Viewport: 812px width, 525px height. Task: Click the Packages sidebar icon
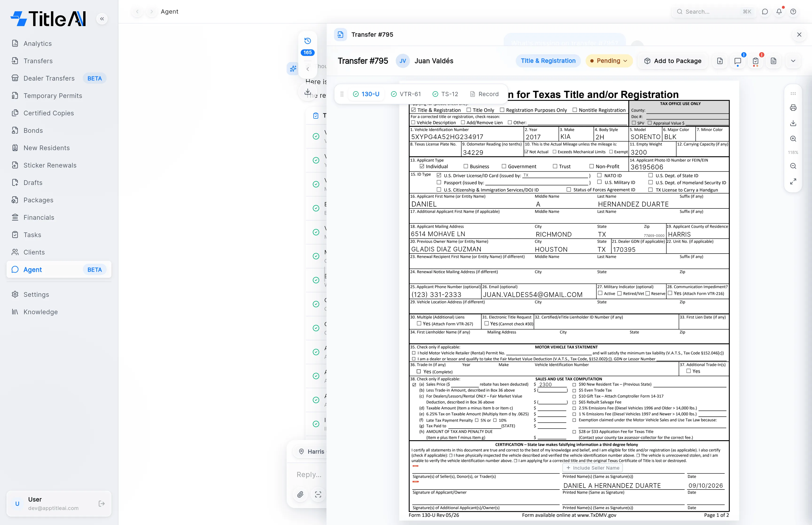pos(15,200)
